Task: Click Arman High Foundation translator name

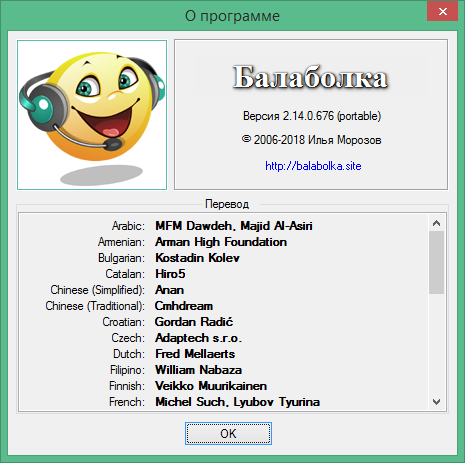Action: (x=221, y=242)
